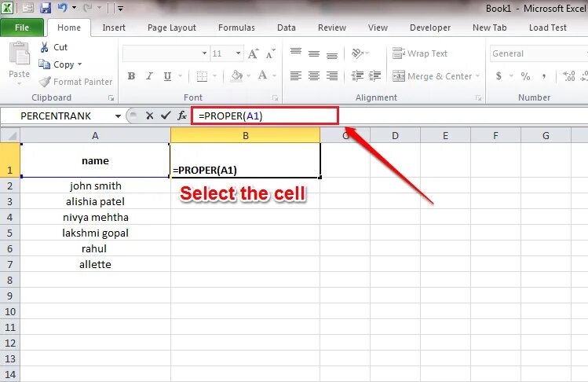Open the Name Box dropdown arrow
The height and width of the screenshot is (382, 588).
[x=118, y=116]
